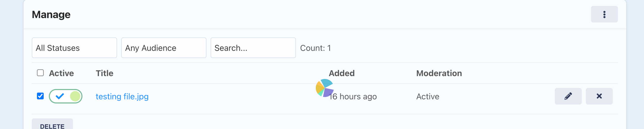The height and width of the screenshot is (129, 644).
Task: Open the testing file.jpg link
Action: coord(122,96)
